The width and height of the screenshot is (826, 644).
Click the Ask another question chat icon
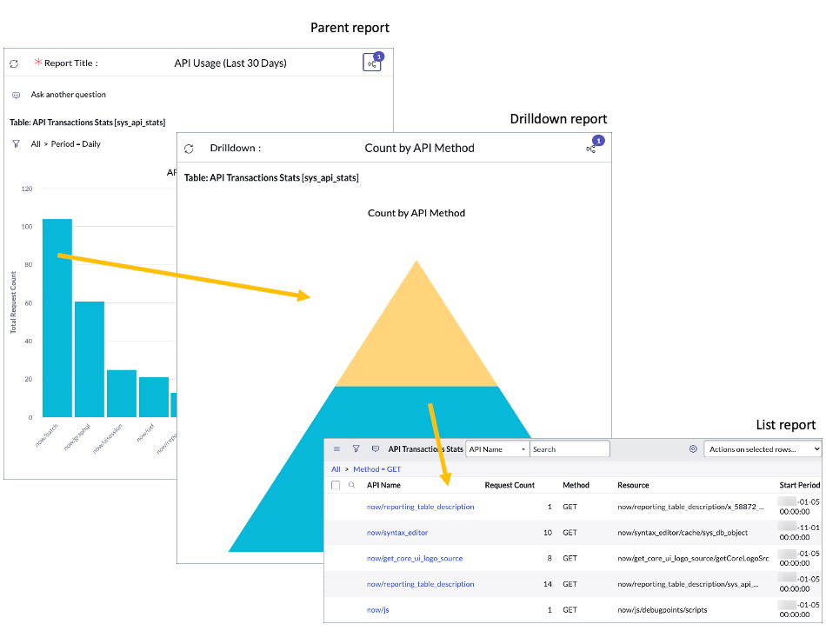pyautogui.click(x=15, y=94)
